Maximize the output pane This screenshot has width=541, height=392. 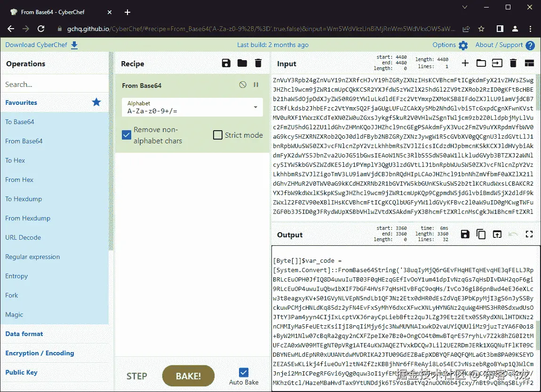529,234
